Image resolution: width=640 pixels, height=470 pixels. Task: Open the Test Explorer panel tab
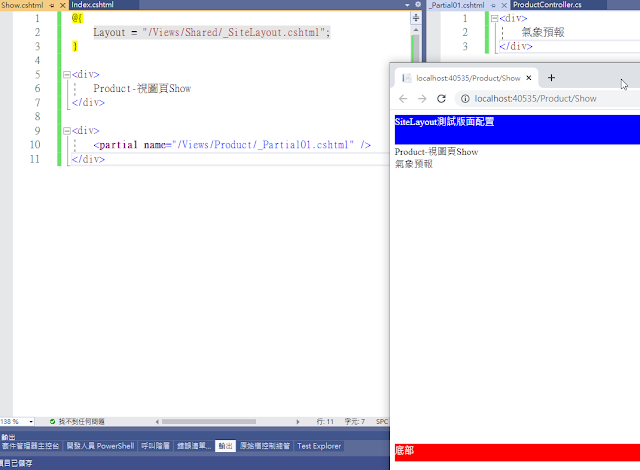[x=319, y=446]
